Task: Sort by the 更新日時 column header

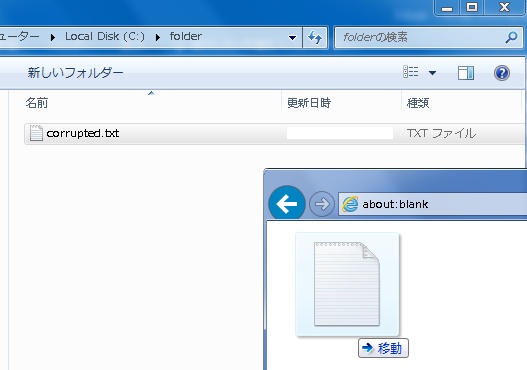Action: [x=309, y=103]
